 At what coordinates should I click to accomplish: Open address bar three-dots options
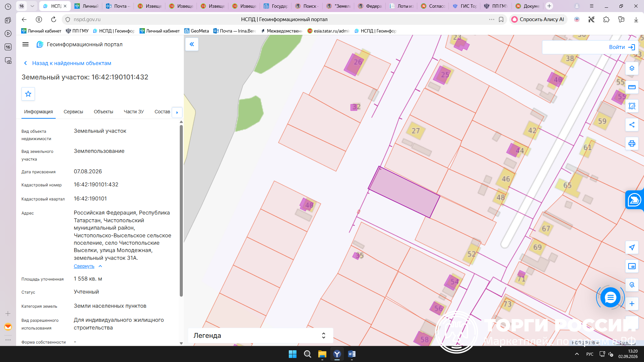pos(492,19)
